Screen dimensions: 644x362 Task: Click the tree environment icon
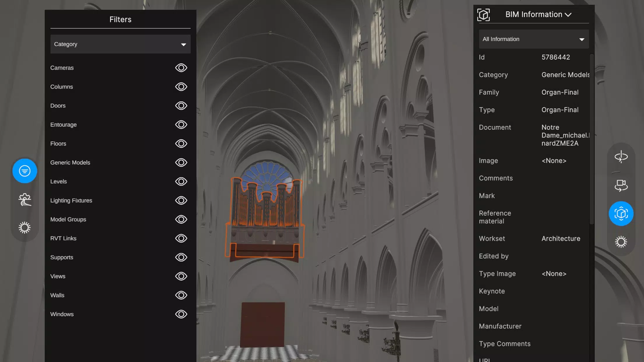coord(25,199)
